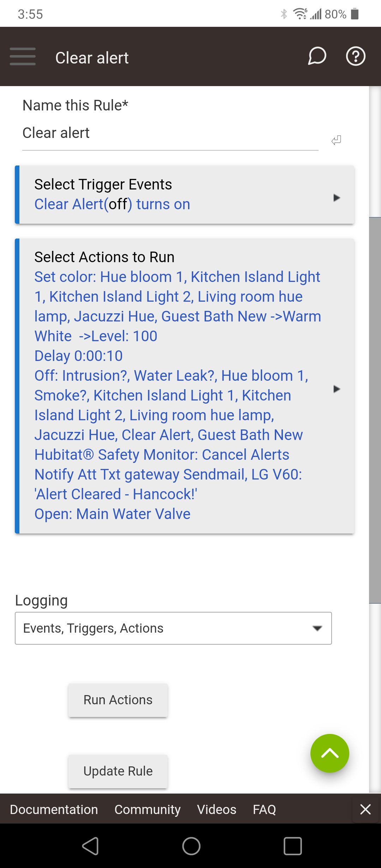This screenshot has height=868, width=381.
Task: Click the rule name text field
Action: pos(170,133)
